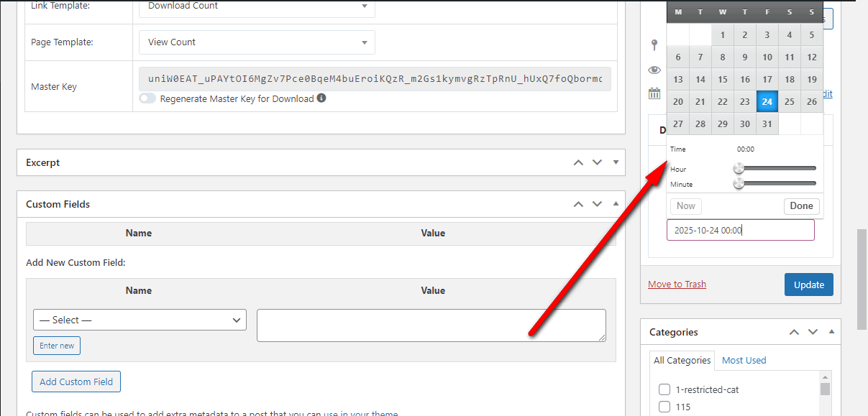The height and width of the screenshot is (416, 868).
Task: Click the Done button in datepicker
Action: click(x=801, y=205)
